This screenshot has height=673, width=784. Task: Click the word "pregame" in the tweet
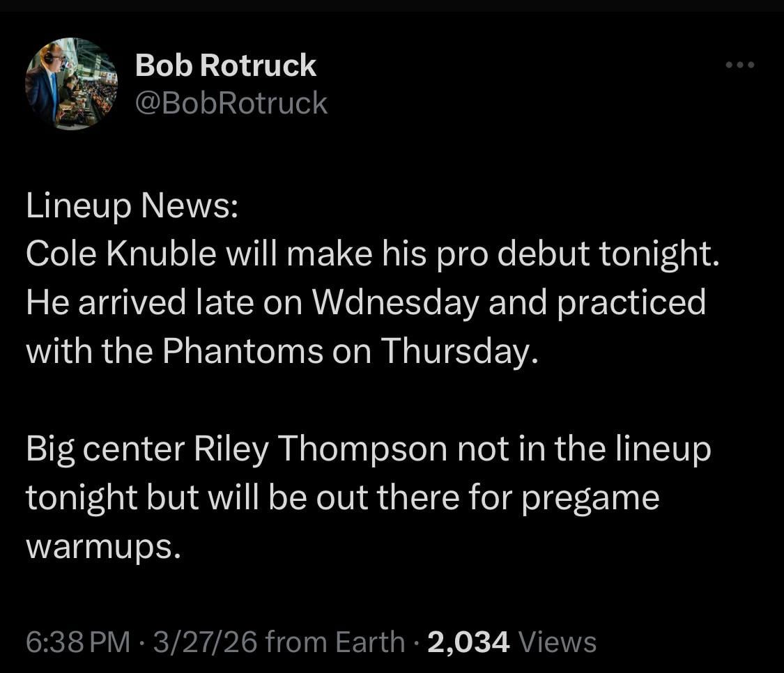tap(590, 498)
